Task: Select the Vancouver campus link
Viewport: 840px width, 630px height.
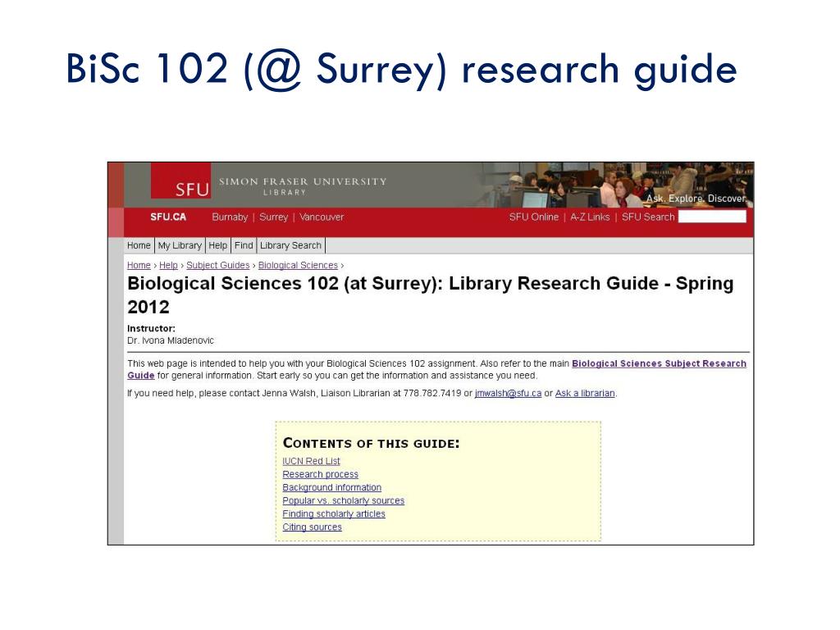Action: click(322, 217)
